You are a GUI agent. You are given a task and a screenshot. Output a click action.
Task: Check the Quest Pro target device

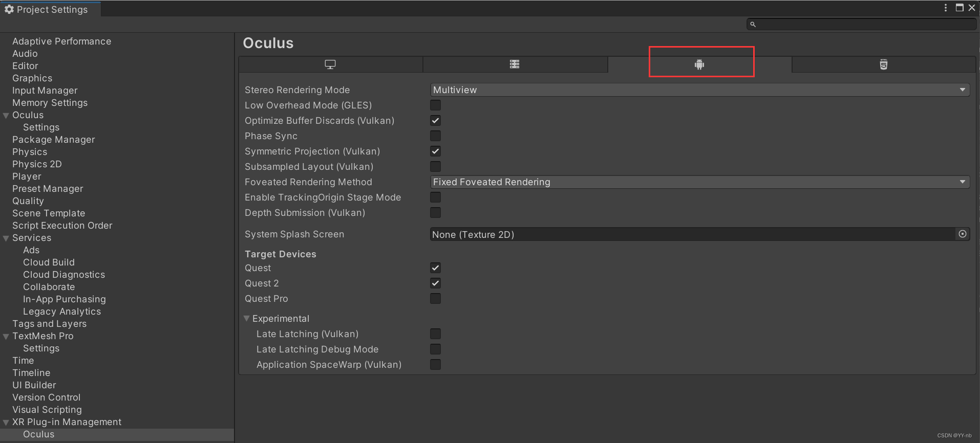click(435, 299)
